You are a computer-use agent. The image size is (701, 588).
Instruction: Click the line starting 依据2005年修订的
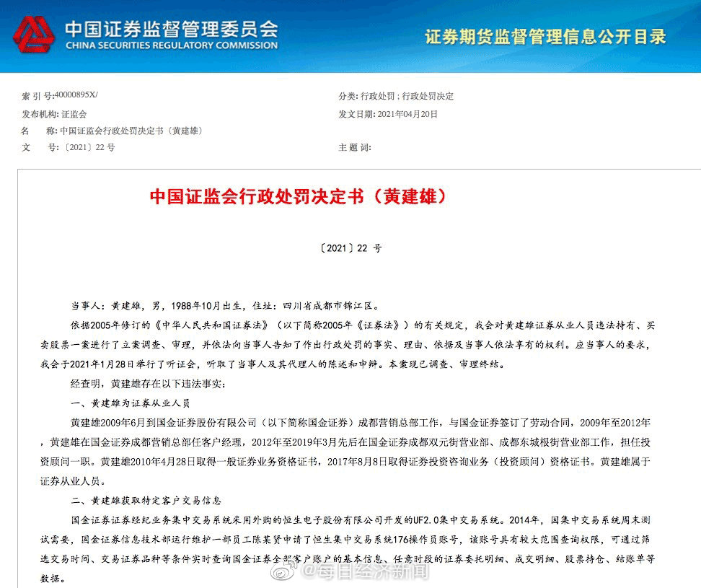[x=363, y=325]
